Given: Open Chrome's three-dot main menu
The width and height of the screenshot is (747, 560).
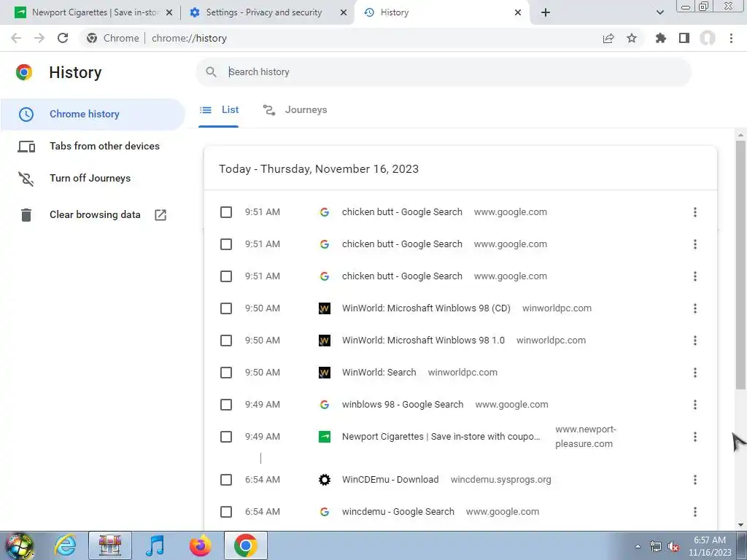Looking at the screenshot, I should tap(731, 38).
